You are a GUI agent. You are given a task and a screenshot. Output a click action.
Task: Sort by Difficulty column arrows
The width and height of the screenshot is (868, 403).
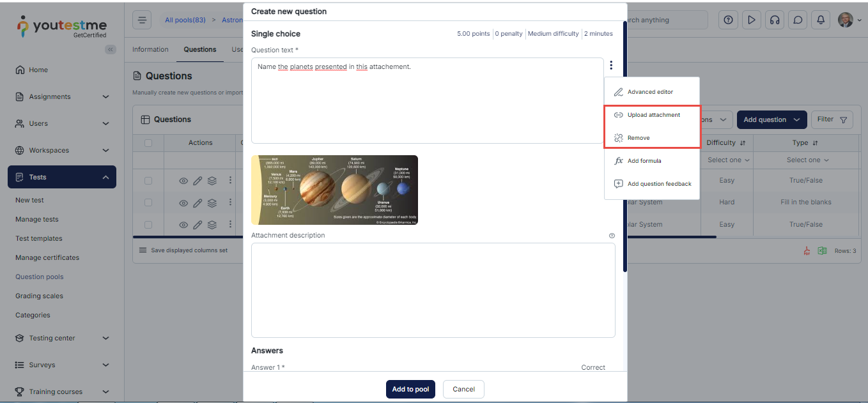click(743, 143)
